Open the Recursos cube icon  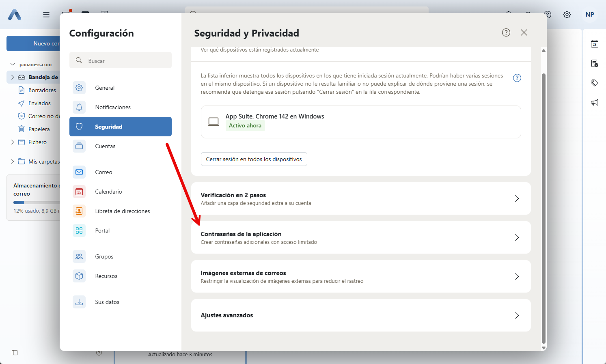[x=79, y=276]
